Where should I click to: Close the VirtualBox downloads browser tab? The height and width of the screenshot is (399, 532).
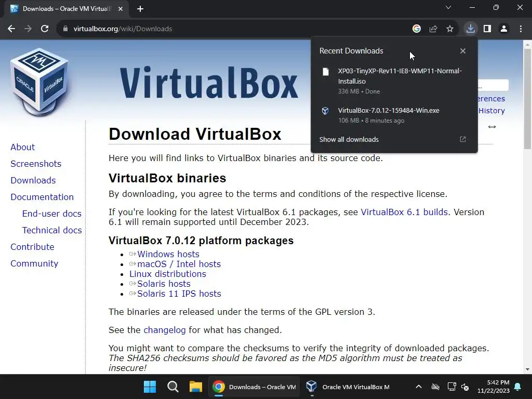121,9
